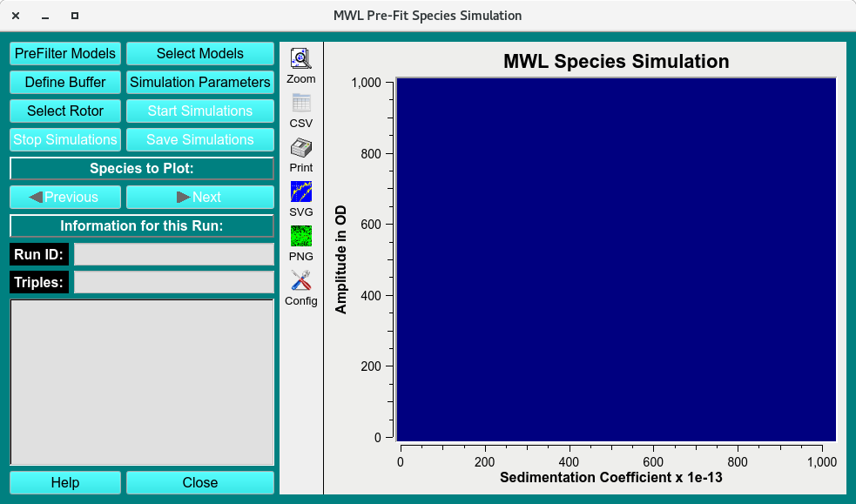
Task: Click the Run ID input field
Action: point(174,254)
